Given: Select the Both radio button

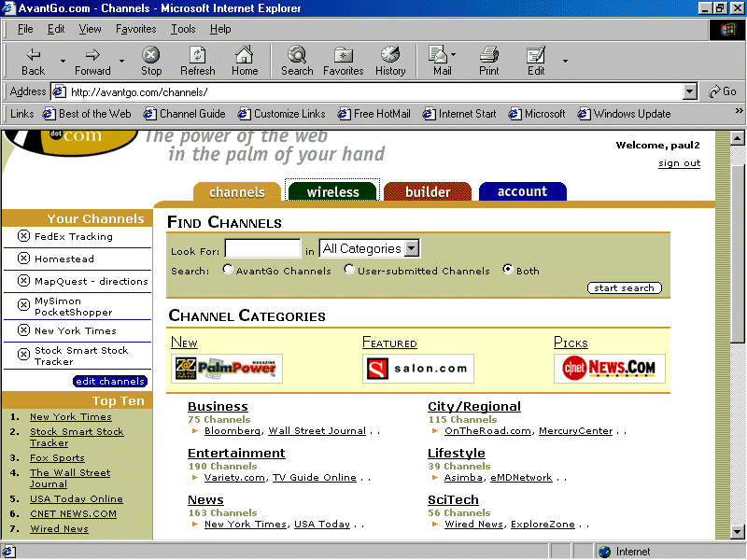Looking at the screenshot, I should (508, 270).
